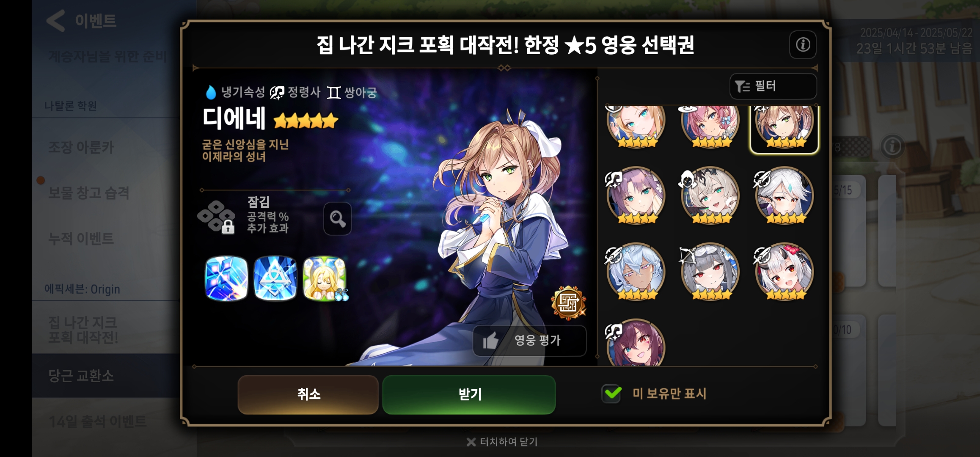
Task: Tap the bronze maze emblem badge
Action: (568, 302)
